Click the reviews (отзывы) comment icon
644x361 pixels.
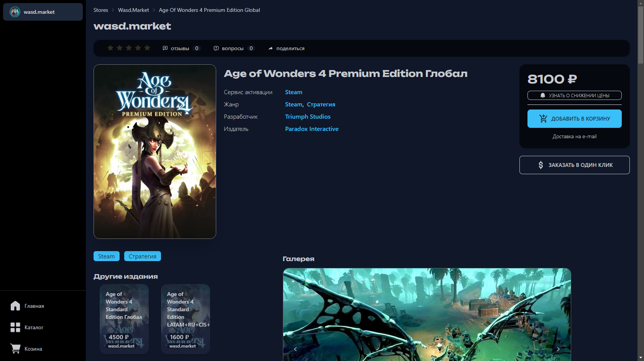click(x=165, y=48)
